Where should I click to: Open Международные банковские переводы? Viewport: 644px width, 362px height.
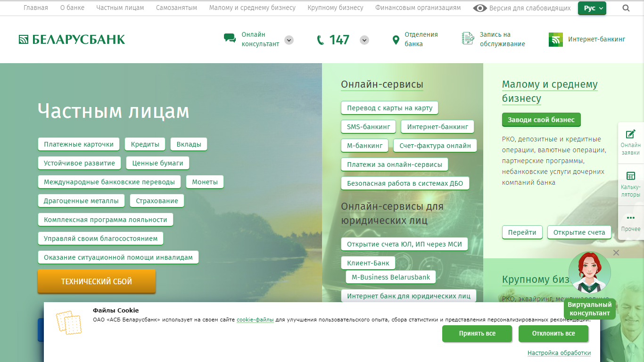109,182
